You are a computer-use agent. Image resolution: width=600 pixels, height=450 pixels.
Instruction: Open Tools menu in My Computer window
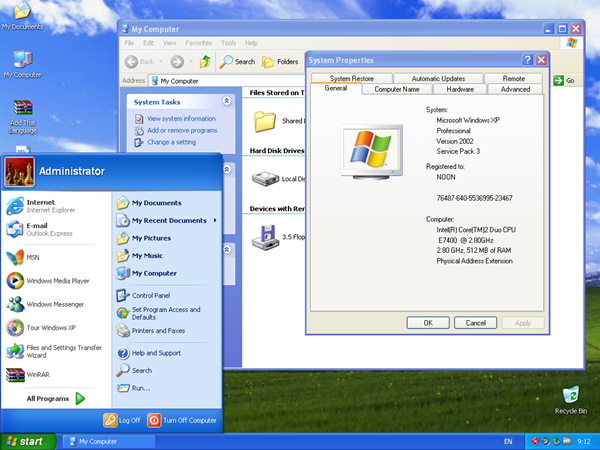click(228, 43)
